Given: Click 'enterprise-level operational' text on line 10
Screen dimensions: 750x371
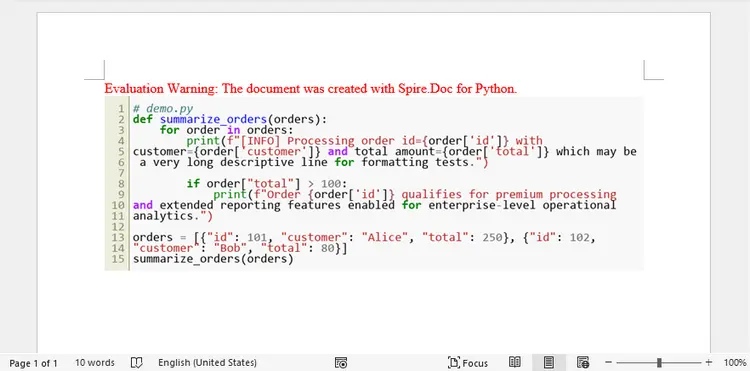Looking at the screenshot, I should 522,205.
